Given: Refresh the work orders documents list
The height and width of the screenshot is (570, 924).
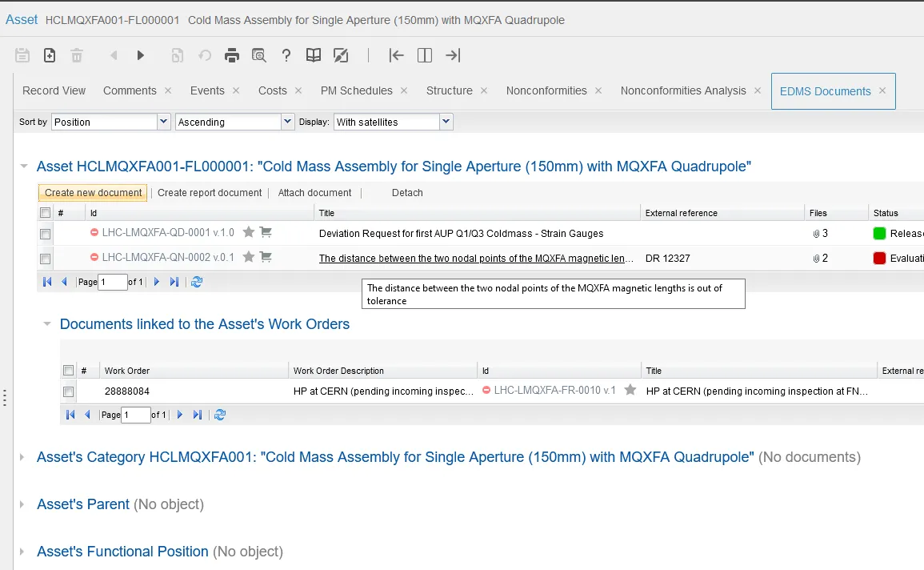Looking at the screenshot, I should 220,415.
